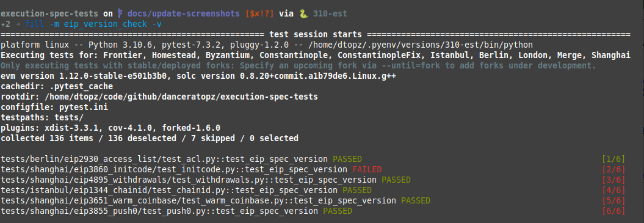Screen dimensions: 644x223
Task: Click the prompt arrow before fill command
Action: pos(17,24)
